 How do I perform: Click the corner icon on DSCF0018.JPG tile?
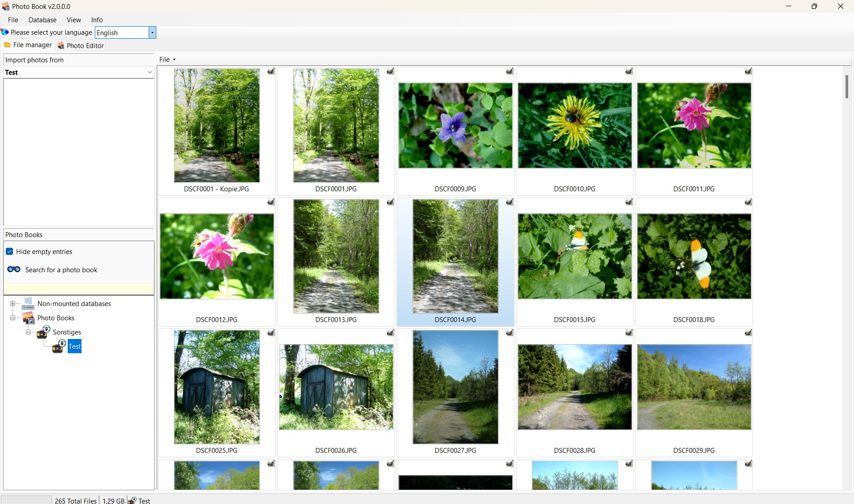pyautogui.click(x=748, y=202)
